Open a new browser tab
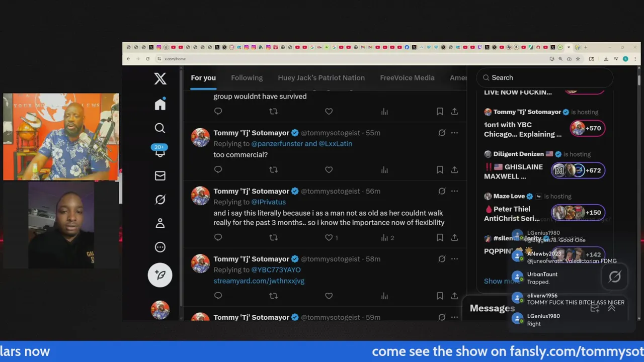The image size is (644, 362). click(586, 47)
